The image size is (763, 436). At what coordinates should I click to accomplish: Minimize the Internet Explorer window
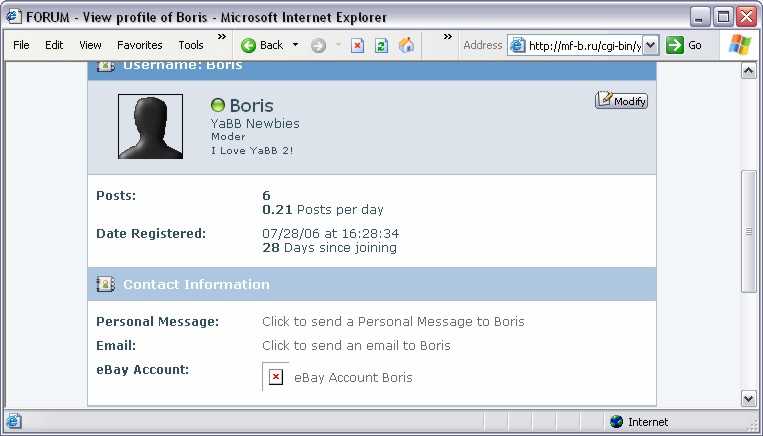tap(700, 18)
